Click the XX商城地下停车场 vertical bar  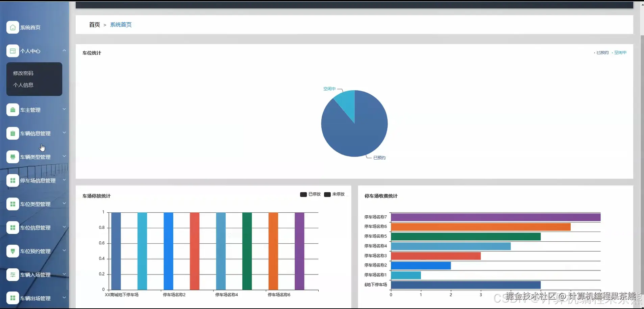pos(116,251)
